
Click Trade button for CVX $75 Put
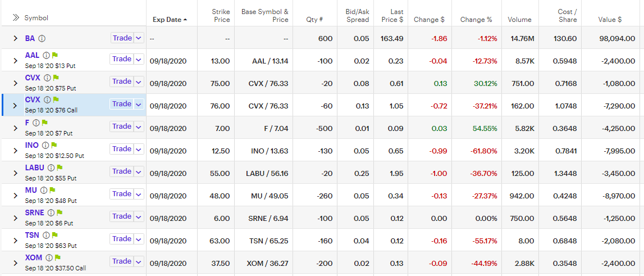(122, 82)
